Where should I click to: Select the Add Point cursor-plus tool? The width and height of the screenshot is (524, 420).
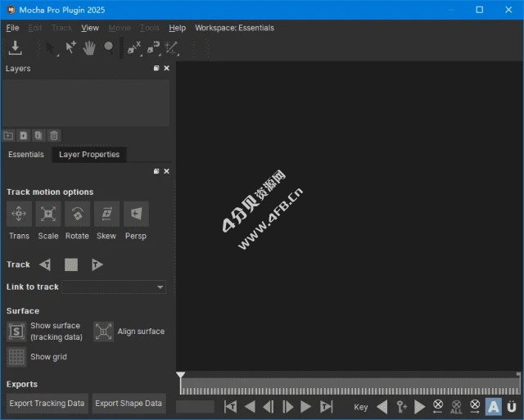point(70,47)
